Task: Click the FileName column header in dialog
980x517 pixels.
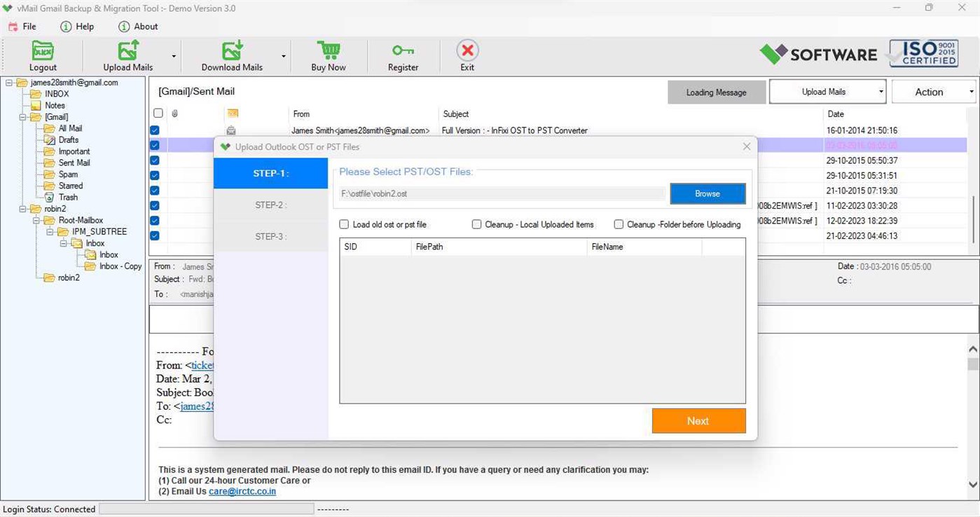Action: click(644, 247)
